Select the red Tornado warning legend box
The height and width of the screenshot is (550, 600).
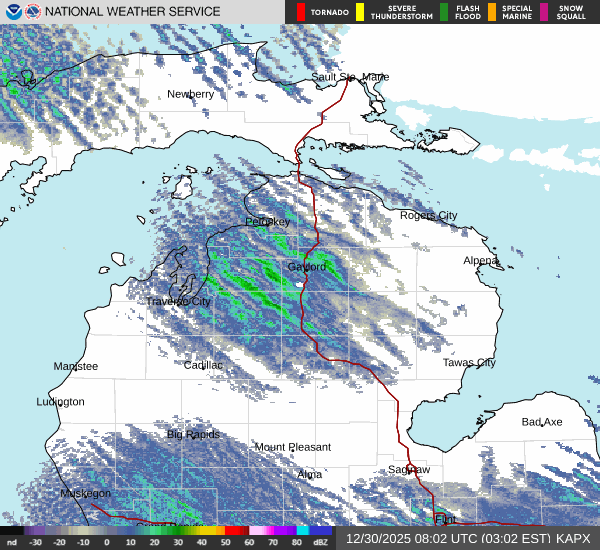(300, 12)
